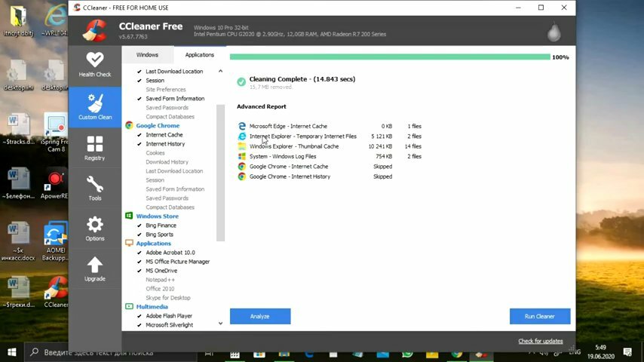Uncheck Chrome Internet Cache in the tree

point(140,135)
